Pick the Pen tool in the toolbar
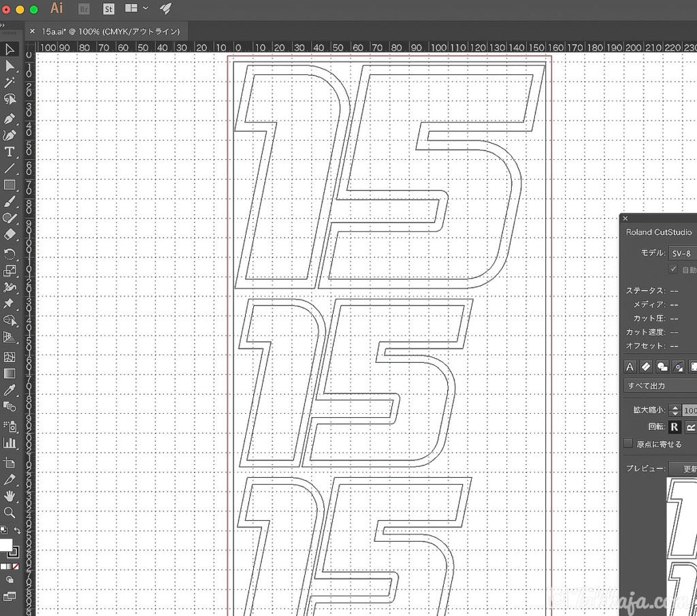Image resolution: width=697 pixels, height=616 pixels. pos(10,118)
